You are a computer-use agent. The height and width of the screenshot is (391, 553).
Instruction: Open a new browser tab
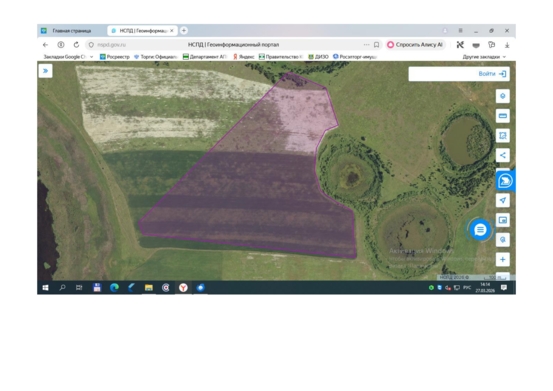184,30
